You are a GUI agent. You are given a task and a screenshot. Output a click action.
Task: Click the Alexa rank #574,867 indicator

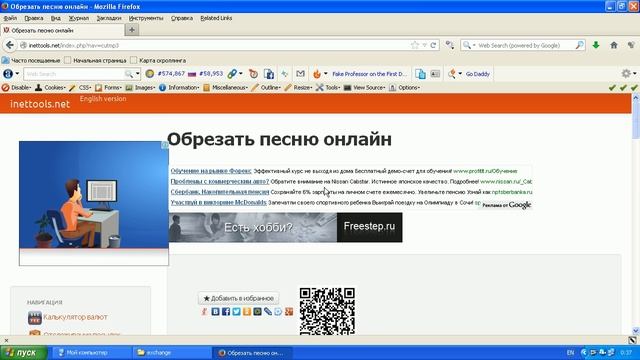click(x=165, y=74)
